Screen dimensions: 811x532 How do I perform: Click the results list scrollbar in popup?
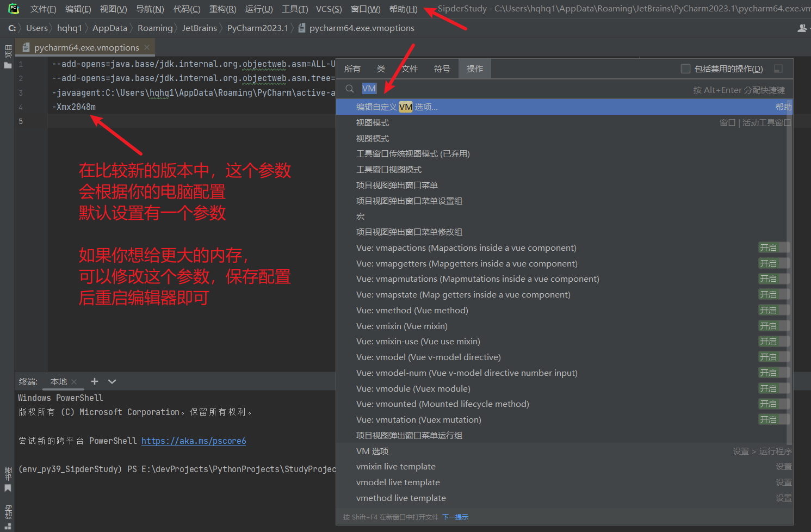pos(789,272)
